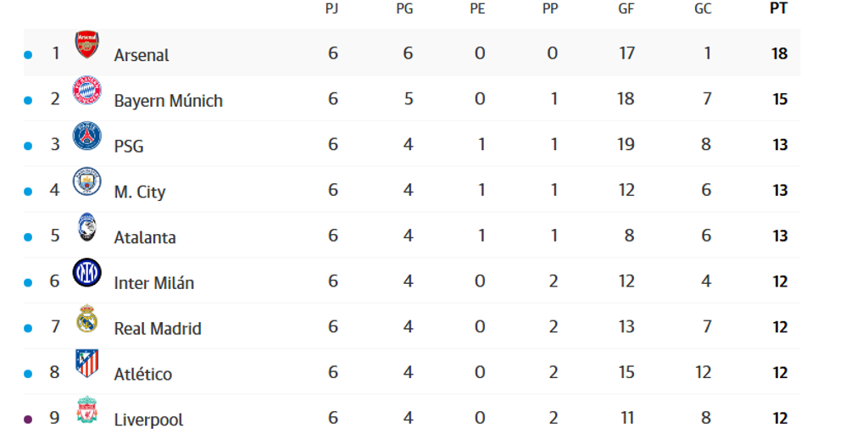This screenshot has width=868, height=434.
Task: Click the Manchester City club crest
Action: [86, 181]
